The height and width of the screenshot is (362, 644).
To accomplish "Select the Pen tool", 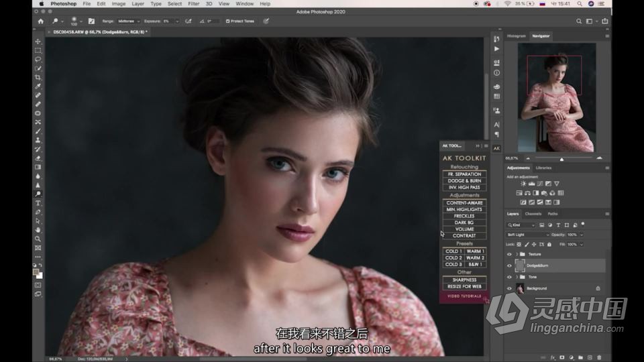I will pos(38,213).
